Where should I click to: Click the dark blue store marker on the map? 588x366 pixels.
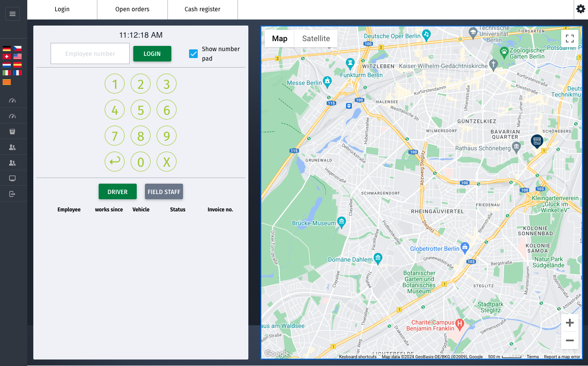[537, 140]
